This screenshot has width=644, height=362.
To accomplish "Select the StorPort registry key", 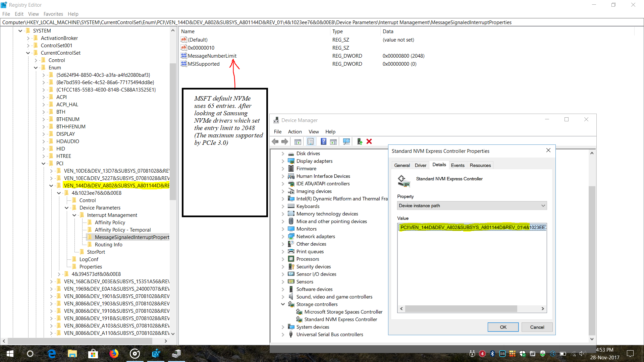I will pyautogui.click(x=96, y=252).
